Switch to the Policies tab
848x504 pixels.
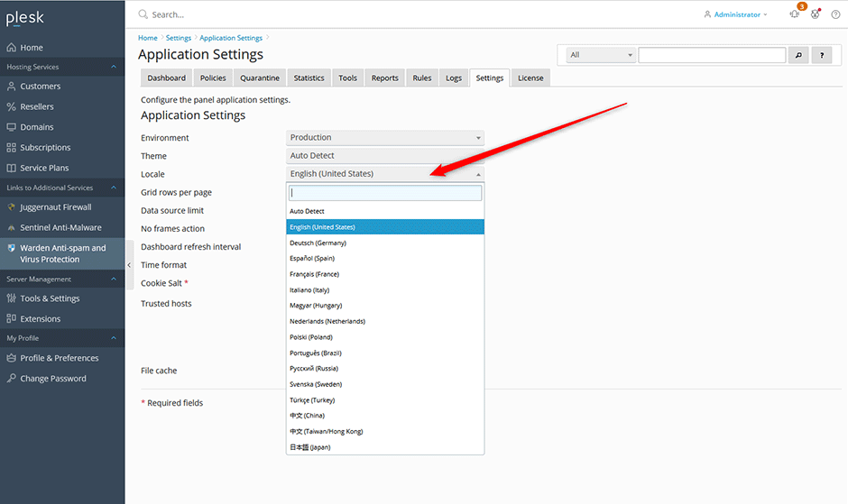213,78
